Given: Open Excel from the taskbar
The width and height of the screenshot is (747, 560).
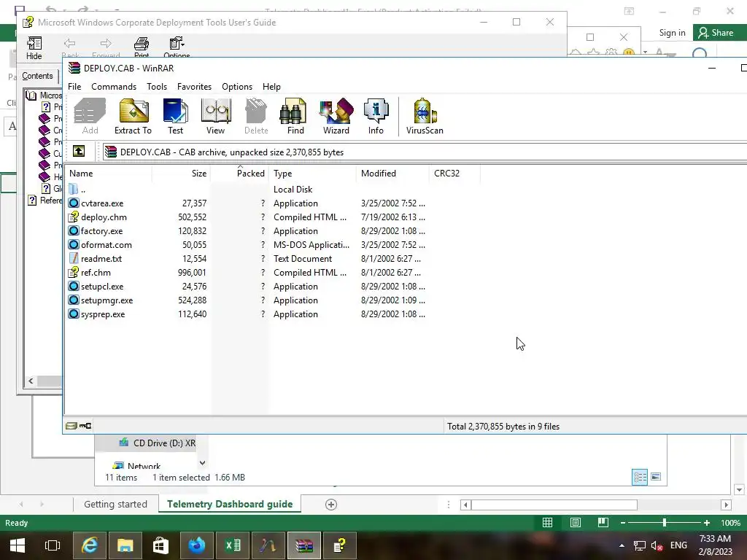Looking at the screenshot, I should tap(233, 545).
